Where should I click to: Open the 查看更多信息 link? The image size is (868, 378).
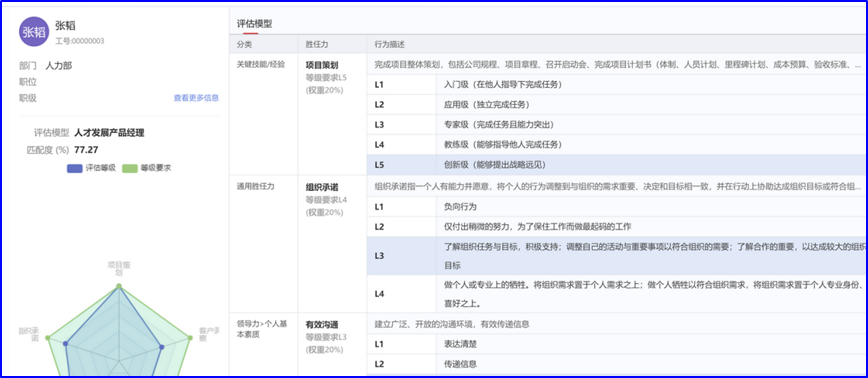pos(196,98)
